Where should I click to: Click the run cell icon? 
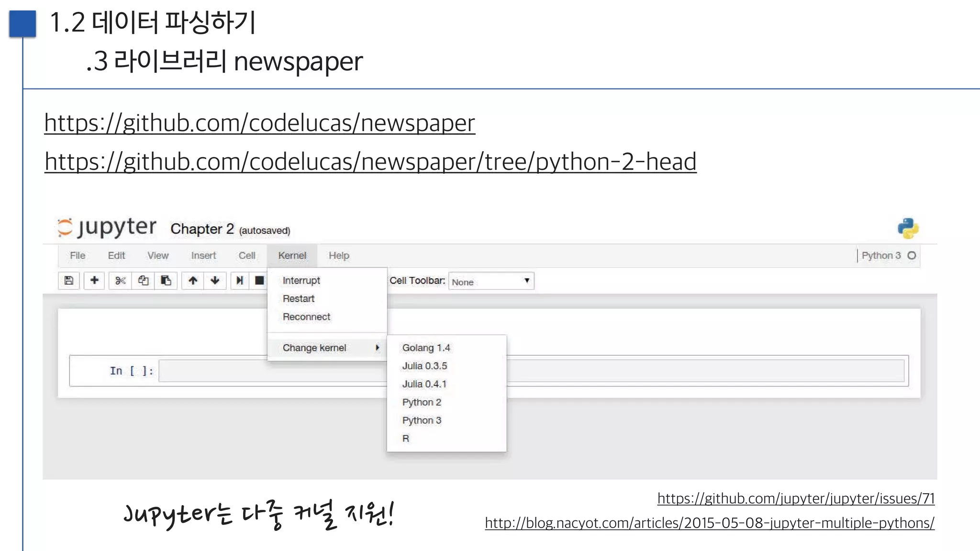coord(240,281)
